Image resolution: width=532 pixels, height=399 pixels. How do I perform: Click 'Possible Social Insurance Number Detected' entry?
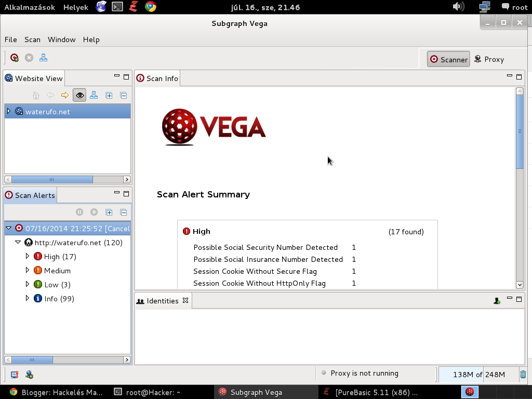click(x=268, y=259)
